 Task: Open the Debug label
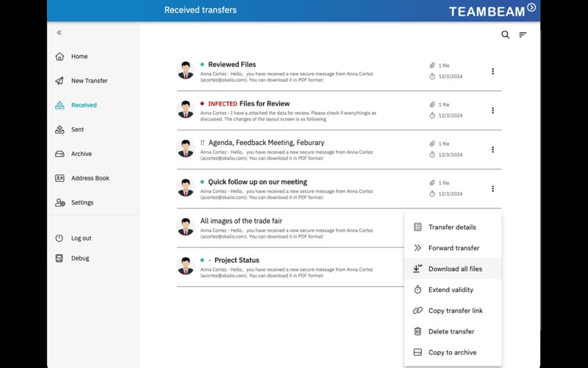[x=80, y=258]
